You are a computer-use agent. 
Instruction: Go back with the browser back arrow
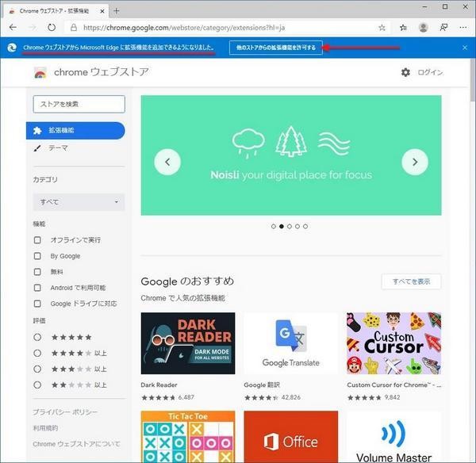point(13,28)
